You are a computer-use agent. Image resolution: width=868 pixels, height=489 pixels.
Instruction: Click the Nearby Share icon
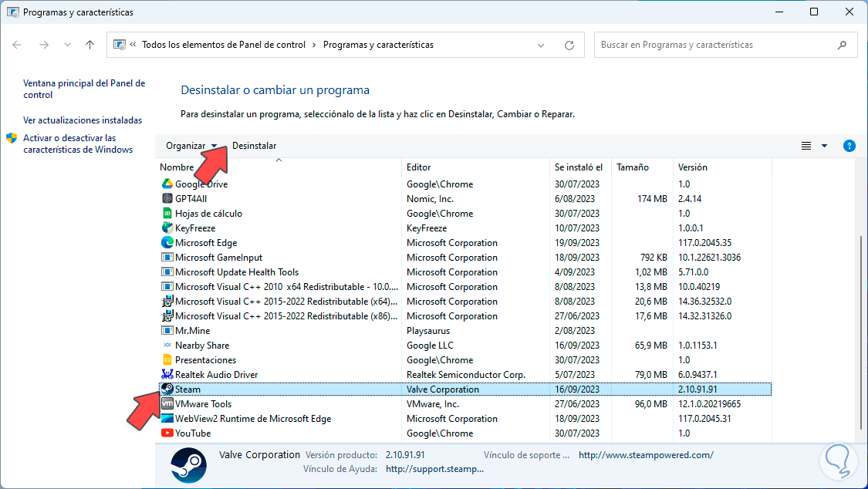(167, 345)
